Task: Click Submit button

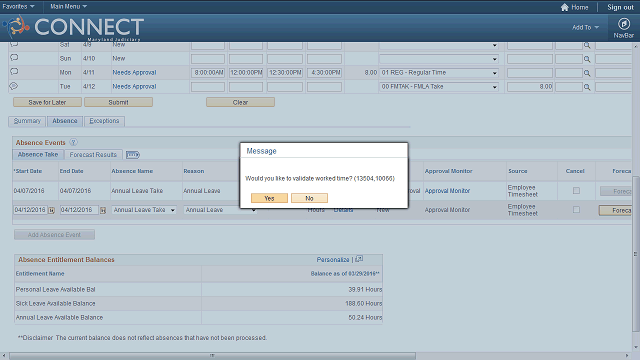Action: click(118, 102)
